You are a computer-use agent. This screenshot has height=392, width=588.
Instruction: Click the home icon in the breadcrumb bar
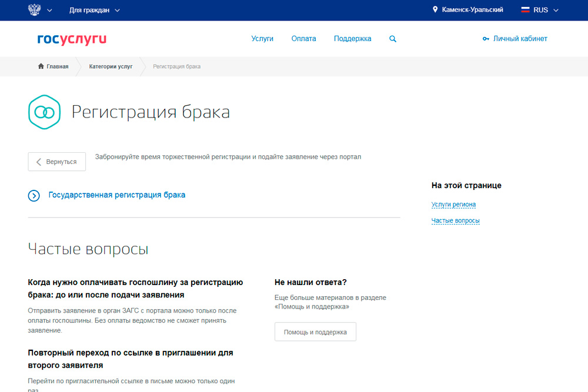pyautogui.click(x=40, y=66)
